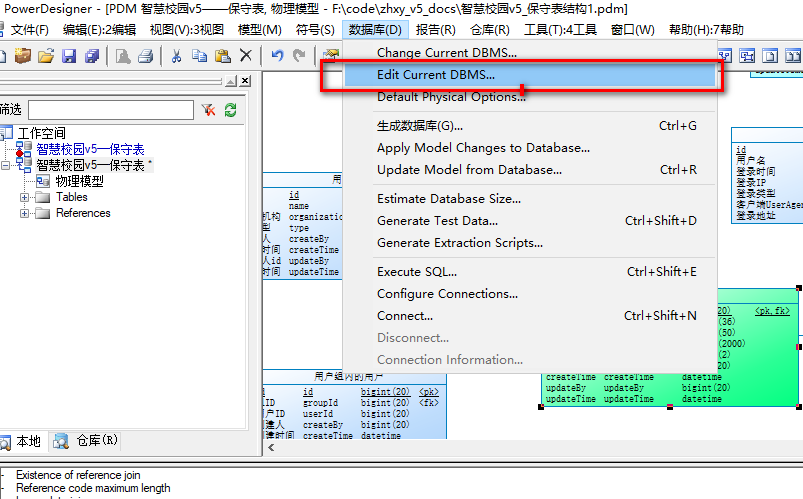Image resolution: width=803 pixels, height=499 pixels.
Task: Expand the References folder node
Action: tap(24, 213)
